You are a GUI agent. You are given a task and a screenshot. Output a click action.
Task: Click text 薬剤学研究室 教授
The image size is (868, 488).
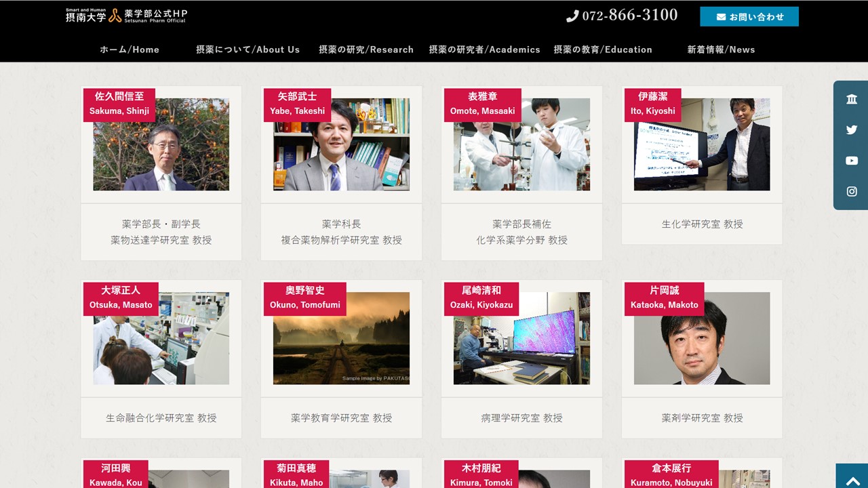click(702, 418)
